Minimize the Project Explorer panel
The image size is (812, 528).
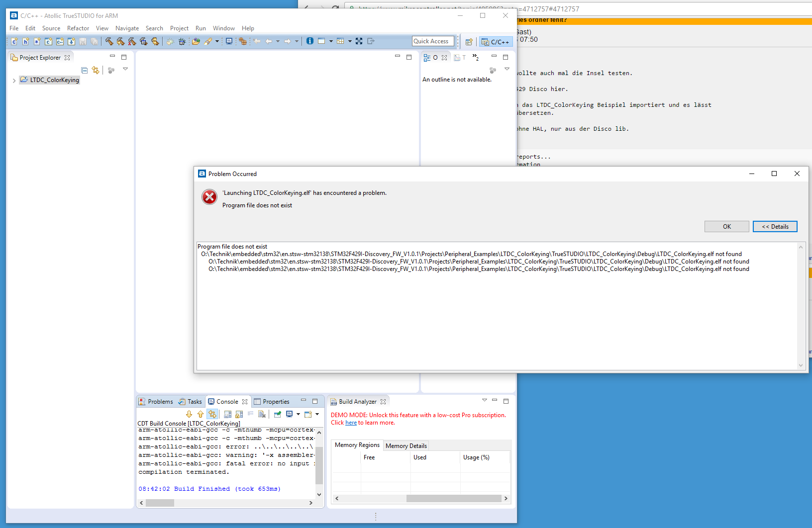(x=112, y=56)
